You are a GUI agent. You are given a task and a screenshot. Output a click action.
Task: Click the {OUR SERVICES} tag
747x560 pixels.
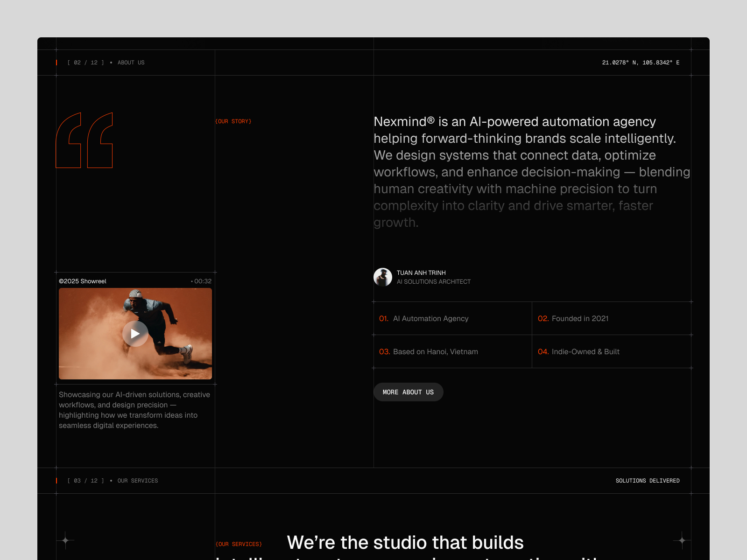point(239,544)
